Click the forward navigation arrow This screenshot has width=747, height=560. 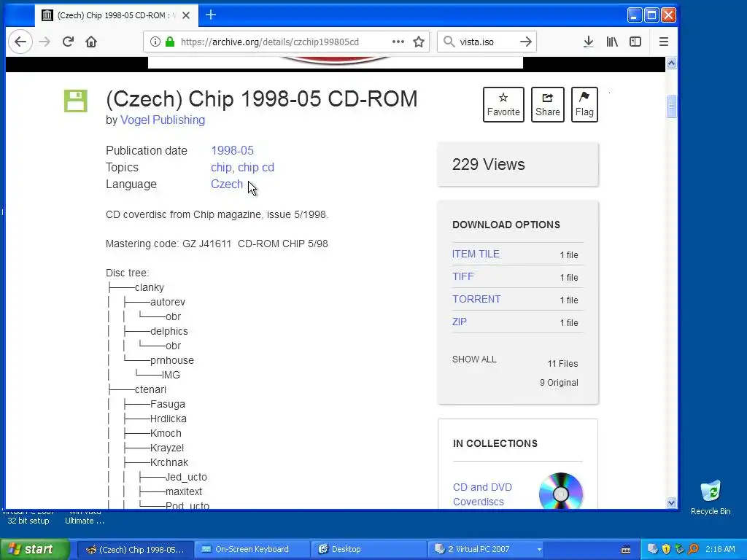44,42
